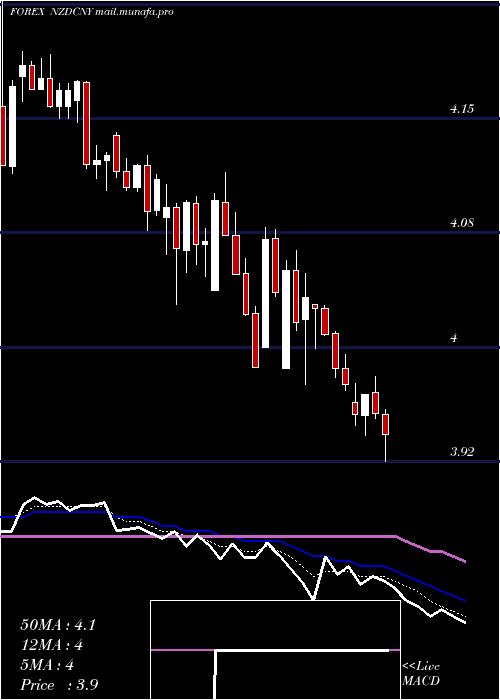
Task: Click the <<Live MACD label
Action: (421, 674)
